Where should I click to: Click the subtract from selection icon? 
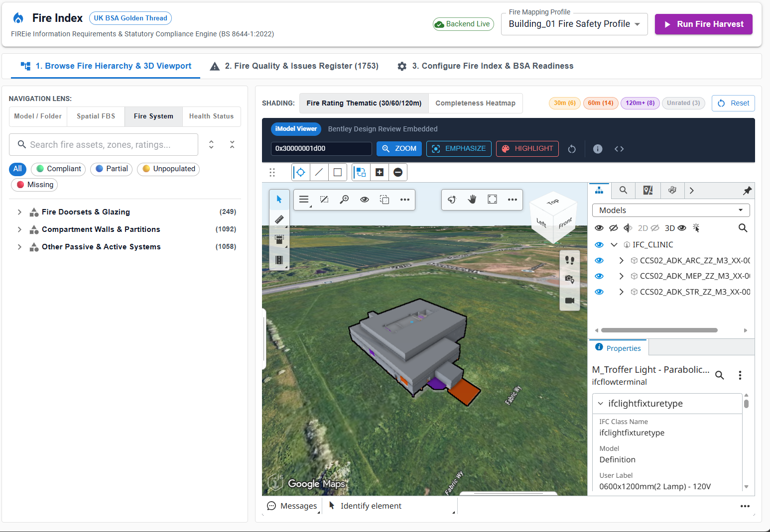398,172
